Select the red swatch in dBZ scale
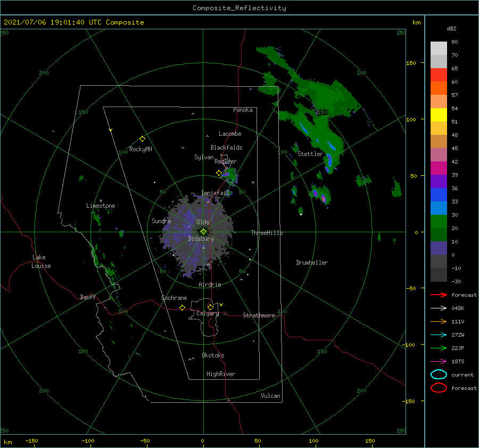 (439, 75)
